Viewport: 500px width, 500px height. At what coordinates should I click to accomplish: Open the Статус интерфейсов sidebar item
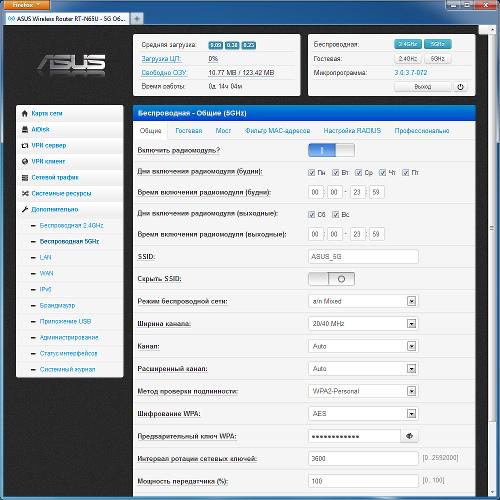pos(68,353)
